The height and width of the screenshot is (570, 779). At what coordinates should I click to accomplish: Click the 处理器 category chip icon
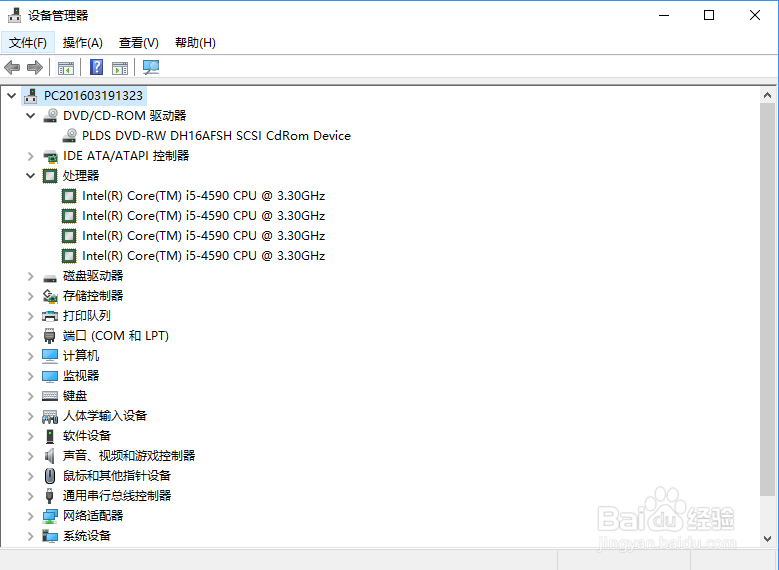click(50, 176)
